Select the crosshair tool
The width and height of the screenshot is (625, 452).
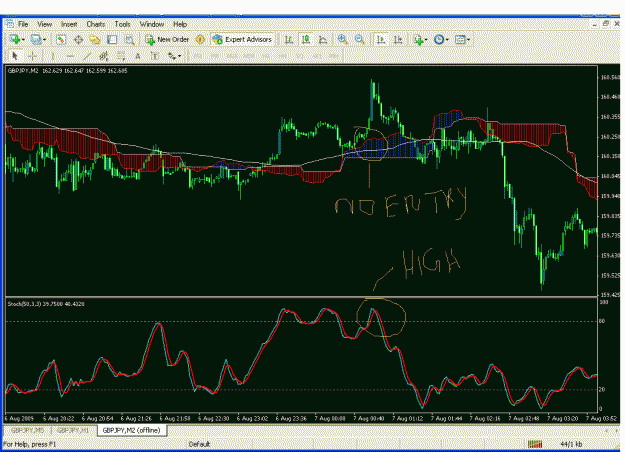click(33, 56)
